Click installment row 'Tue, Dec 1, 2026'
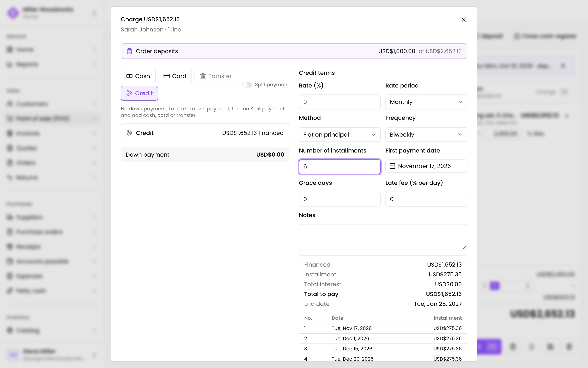This screenshot has width=588, height=368. [383, 339]
